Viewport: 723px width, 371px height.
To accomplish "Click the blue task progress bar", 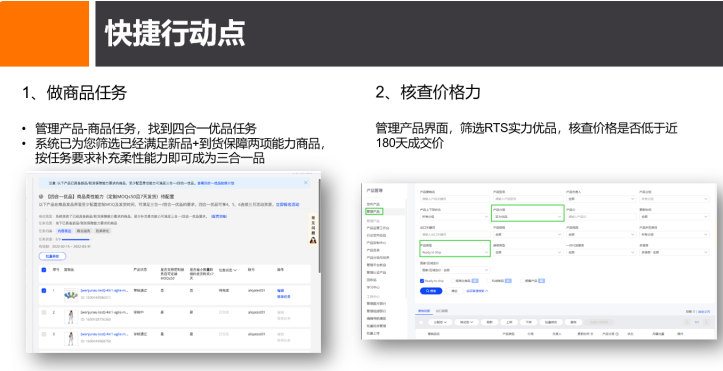I will 76,239.
